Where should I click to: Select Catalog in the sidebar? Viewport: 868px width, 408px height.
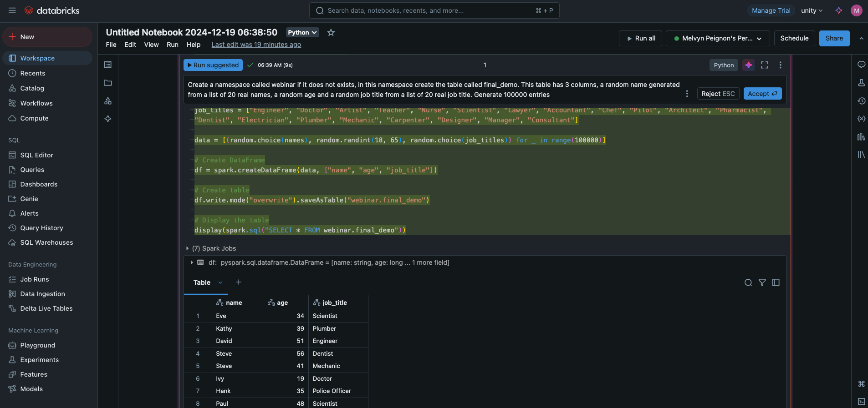point(32,88)
